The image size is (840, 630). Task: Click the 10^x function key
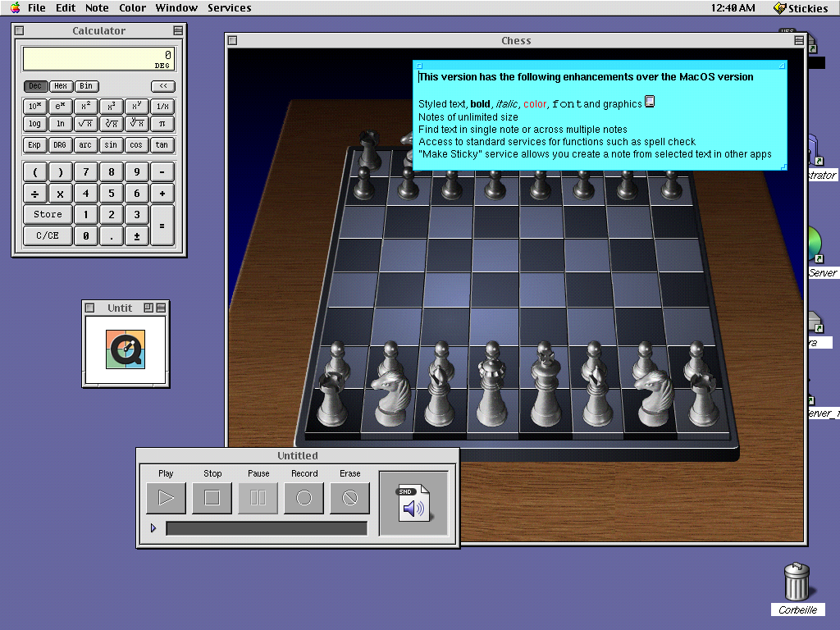pyautogui.click(x=34, y=106)
